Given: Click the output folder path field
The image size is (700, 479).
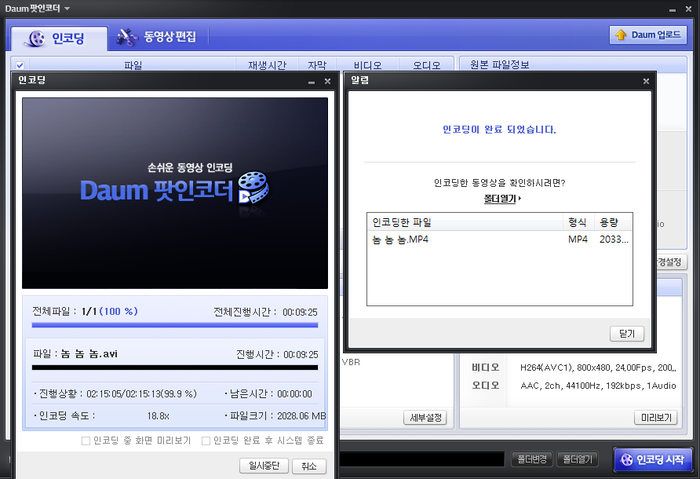Looking at the screenshot, I should click(422, 459).
